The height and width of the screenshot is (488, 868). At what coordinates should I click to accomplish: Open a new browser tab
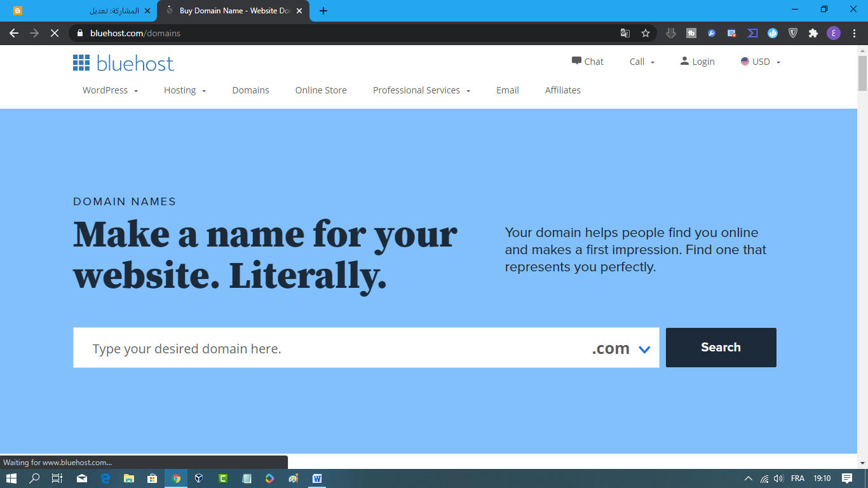[323, 11]
